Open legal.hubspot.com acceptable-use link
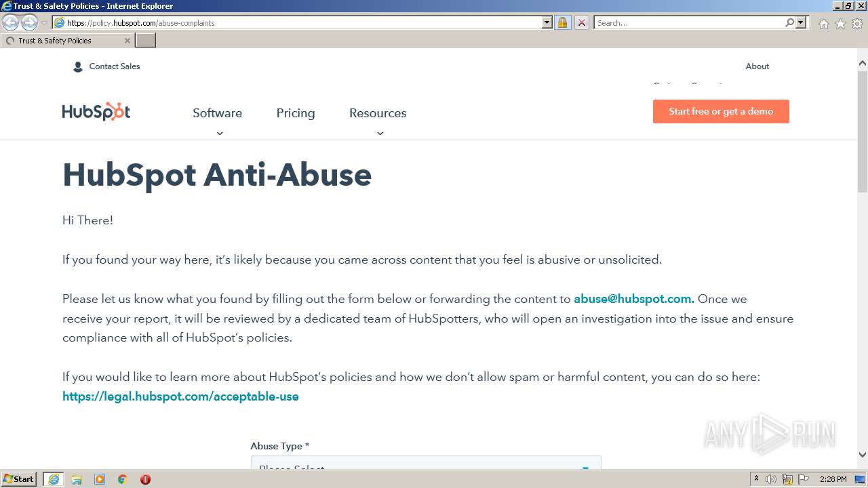The image size is (868, 488). pos(180,396)
